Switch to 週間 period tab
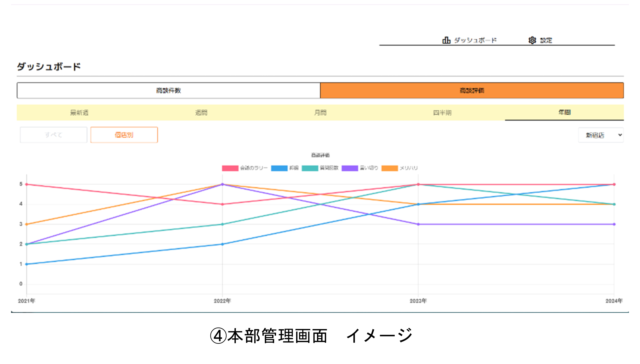 pyautogui.click(x=201, y=112)
